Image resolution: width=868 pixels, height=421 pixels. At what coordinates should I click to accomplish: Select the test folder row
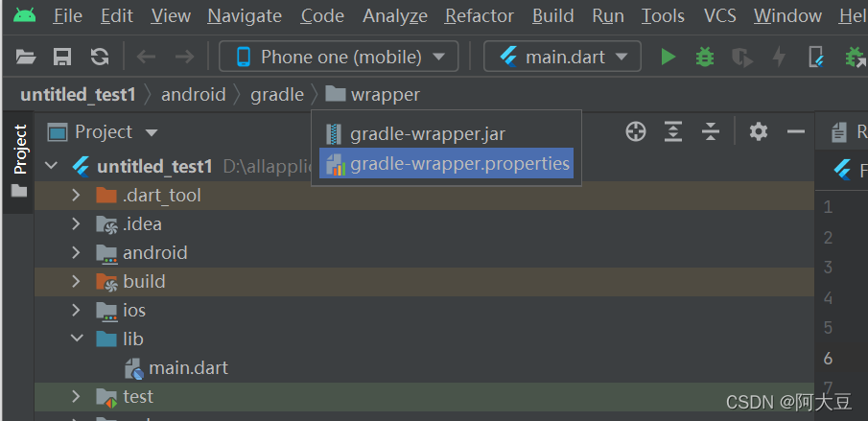coord(424,397)
